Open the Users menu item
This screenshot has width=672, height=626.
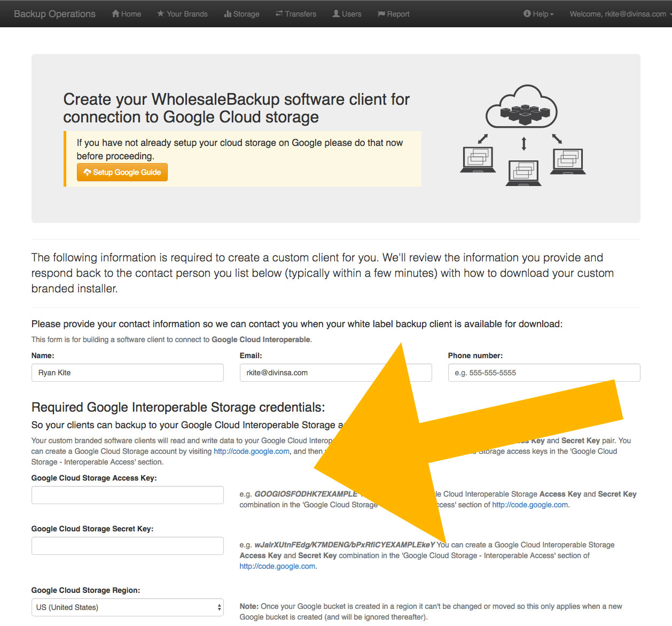[x=347, y=14]
